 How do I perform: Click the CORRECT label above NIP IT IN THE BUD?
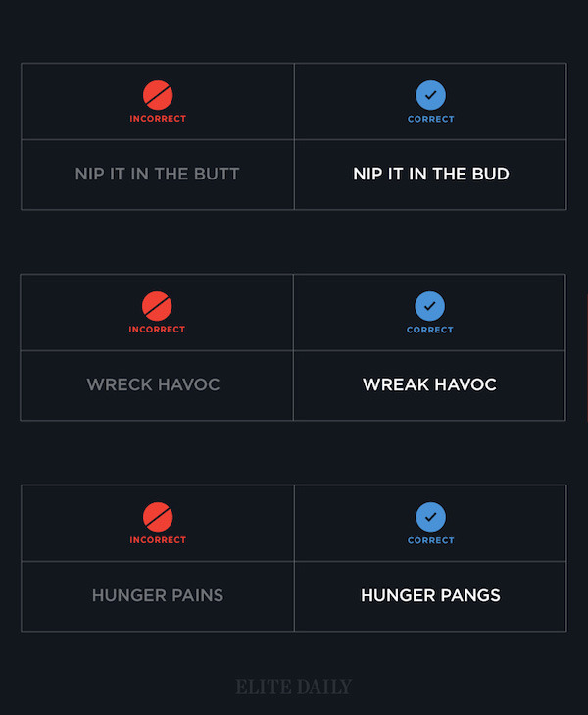pyautogui.click(x=431, y=119)
